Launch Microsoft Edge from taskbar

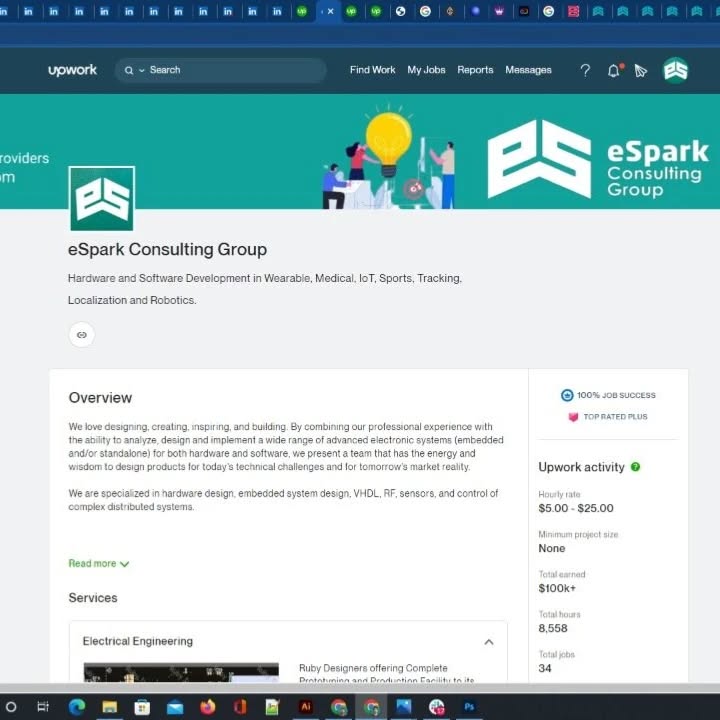pyautogui.click(x=77, y=707)
